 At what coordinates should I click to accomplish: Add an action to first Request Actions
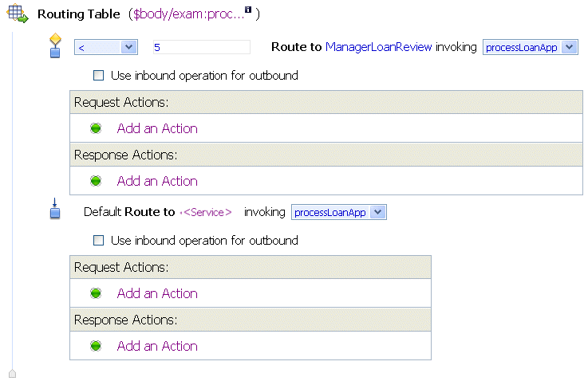pyautogui.click(x=157, y=128)
